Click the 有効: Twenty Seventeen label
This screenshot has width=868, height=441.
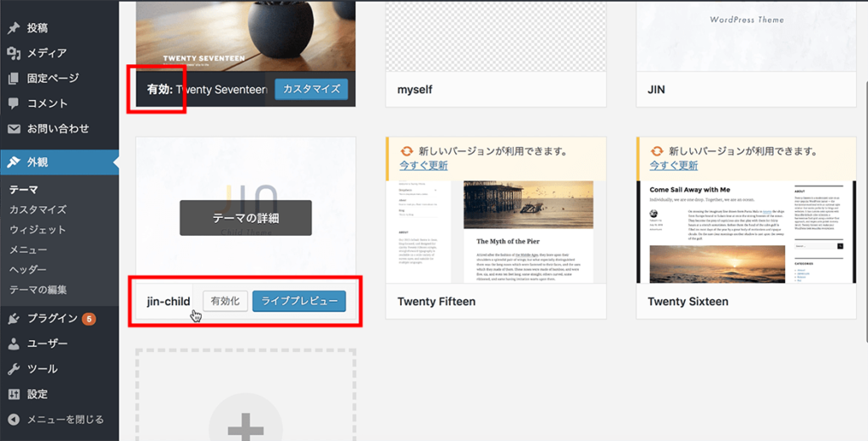208,90
